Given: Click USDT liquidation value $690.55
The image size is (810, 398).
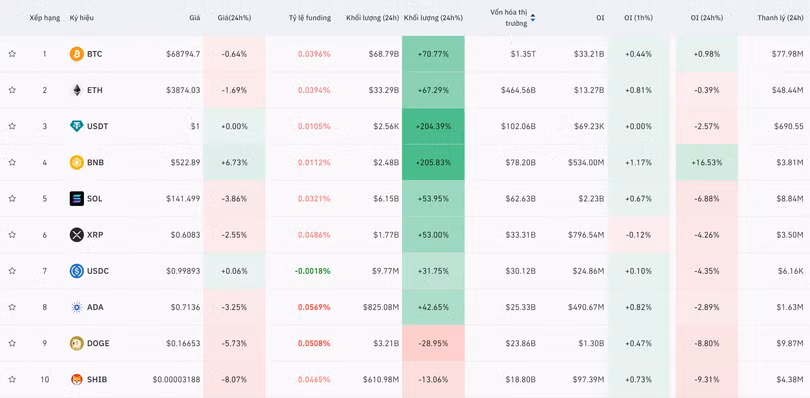Looking at the screenshot, I should (789, 126).
